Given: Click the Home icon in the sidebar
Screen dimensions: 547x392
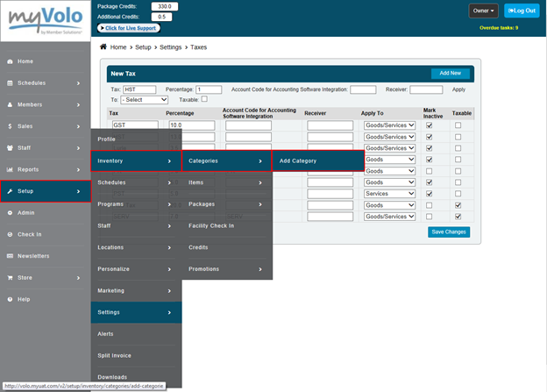Looking at the screenshot, I should (10, 61).
